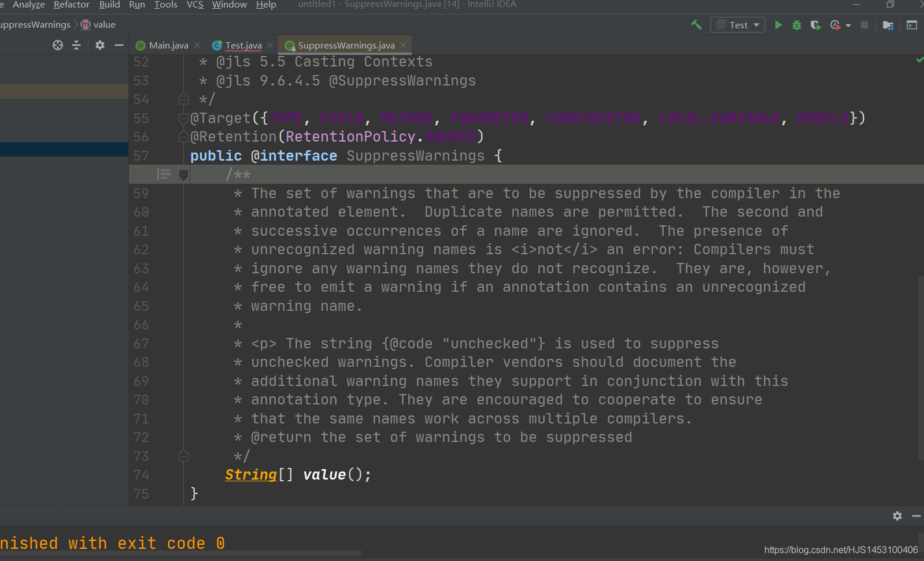Click line number 74 in the gutter

tap(141, 475)
